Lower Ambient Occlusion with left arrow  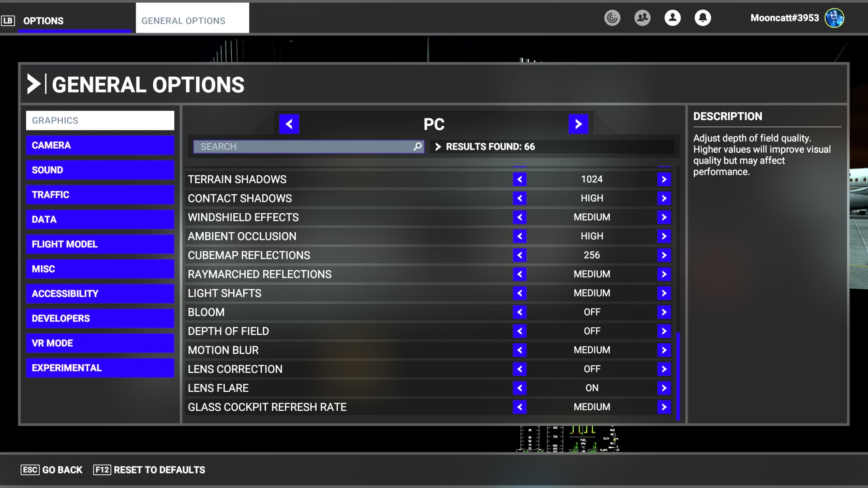tap(519, 236)
